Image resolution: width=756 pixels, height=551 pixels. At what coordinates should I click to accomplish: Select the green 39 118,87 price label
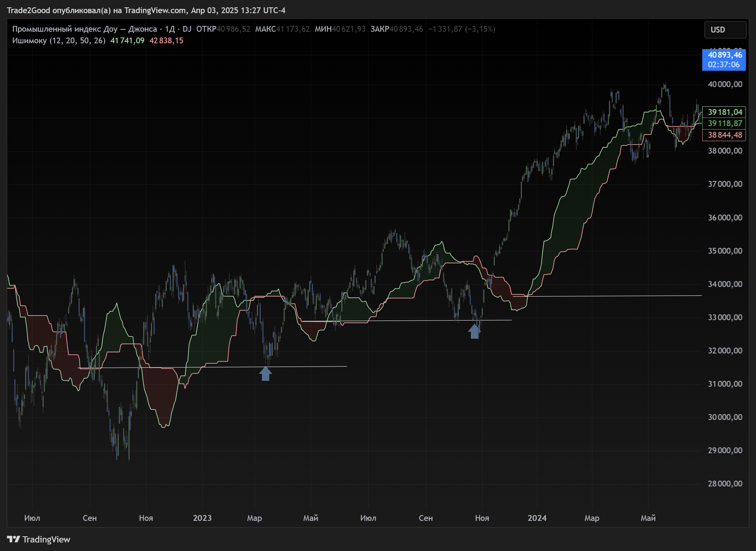click(x=724, y=123)
